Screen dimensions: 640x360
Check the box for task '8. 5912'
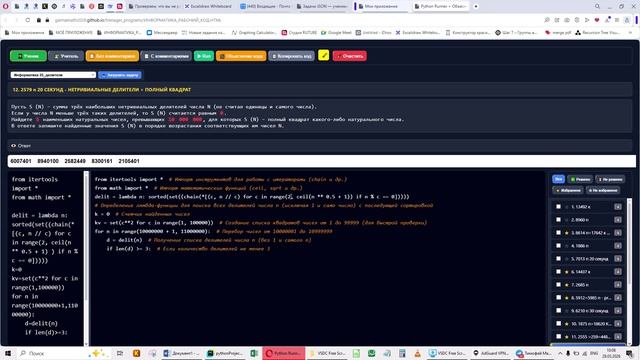click(558, 298)
